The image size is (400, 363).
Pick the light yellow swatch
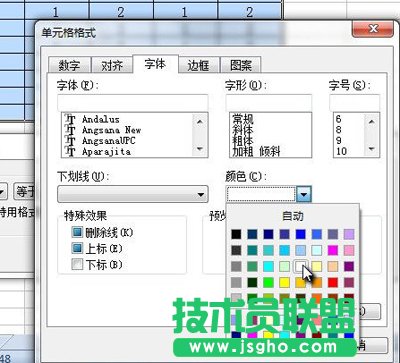(x=317, y=266)
